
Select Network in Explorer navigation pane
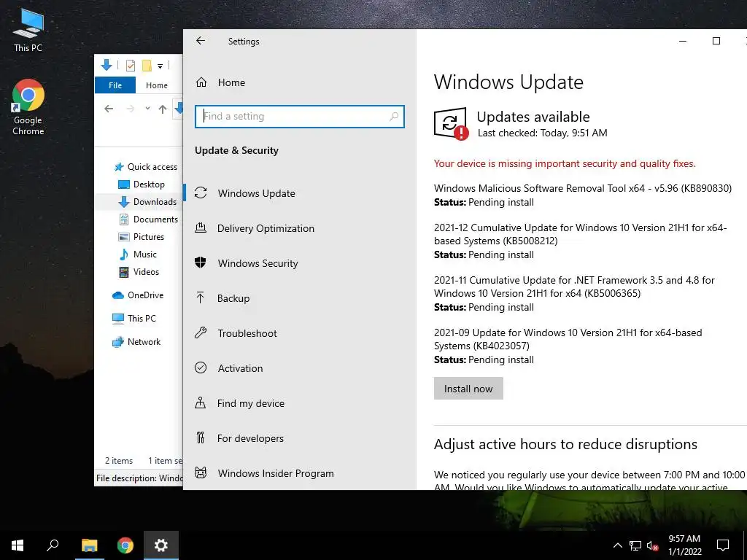[x=136, y=342]
